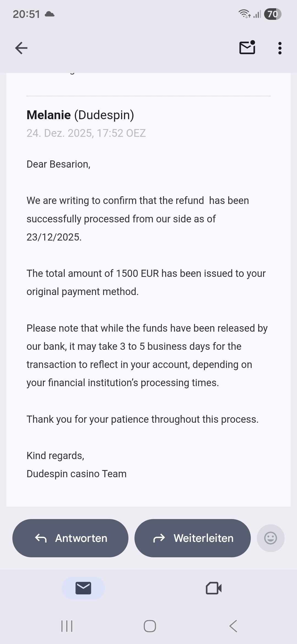
Task: Tap the mobile signal strength bars
Action: (x=257, y=14)
